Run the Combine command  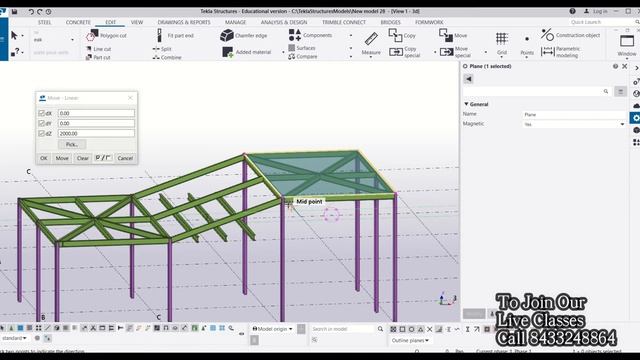167,58
